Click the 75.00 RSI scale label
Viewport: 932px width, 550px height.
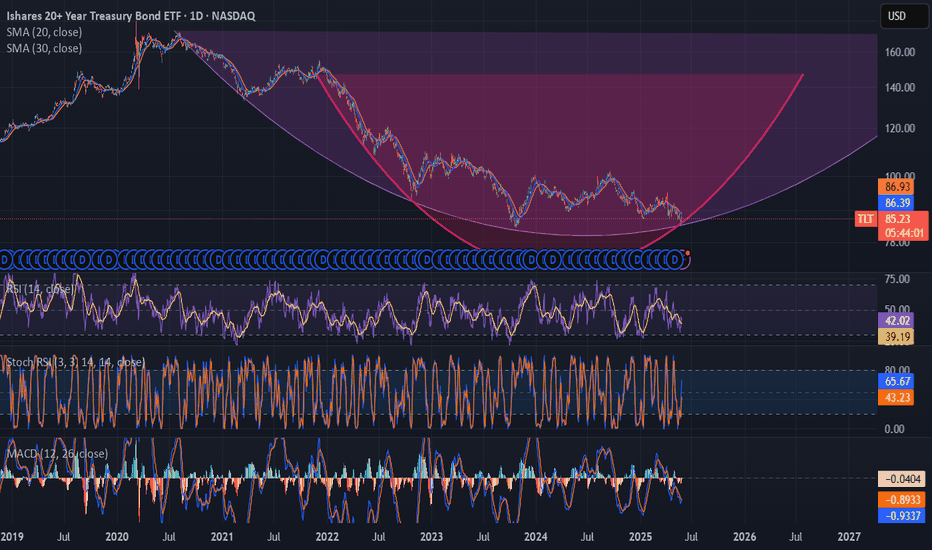click(896, 279)
